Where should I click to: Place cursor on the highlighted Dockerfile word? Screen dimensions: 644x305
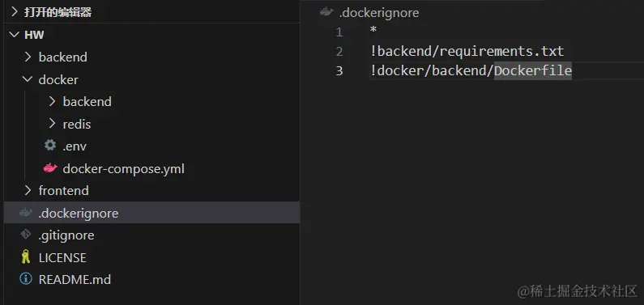(x=533, y=71)
